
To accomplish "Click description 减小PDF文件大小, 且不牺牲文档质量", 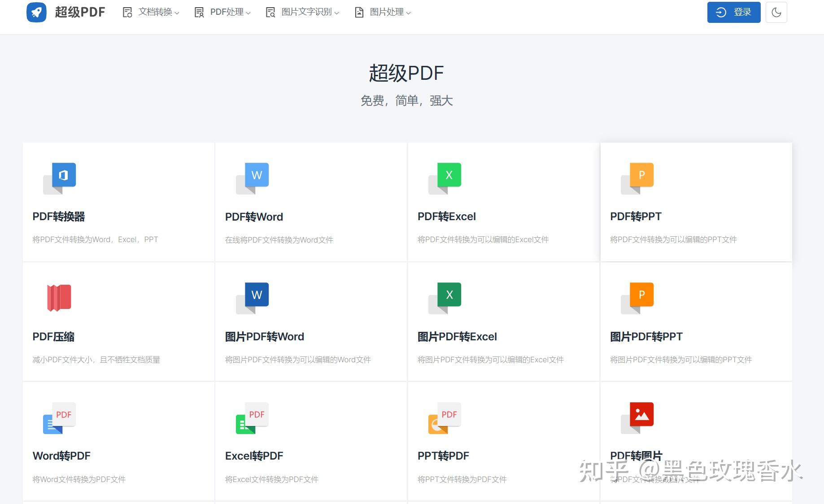I will pyautogui.click(x=96, y=360).
